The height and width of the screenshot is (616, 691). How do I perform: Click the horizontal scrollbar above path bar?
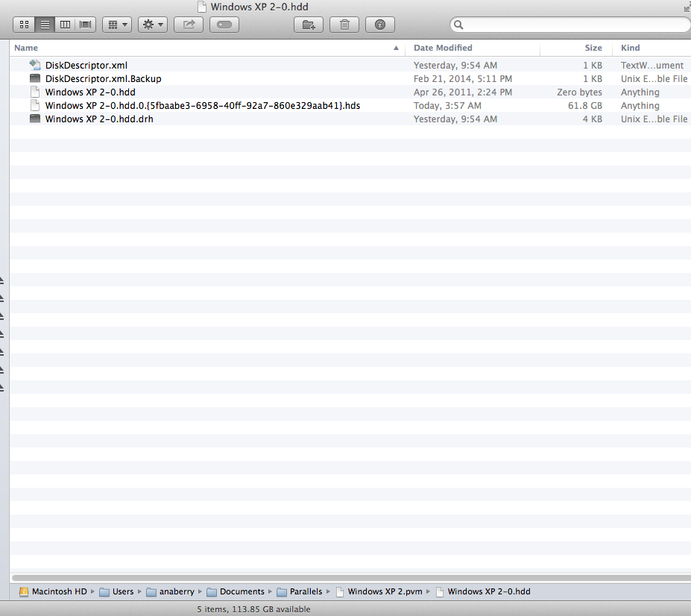point(351,578)
